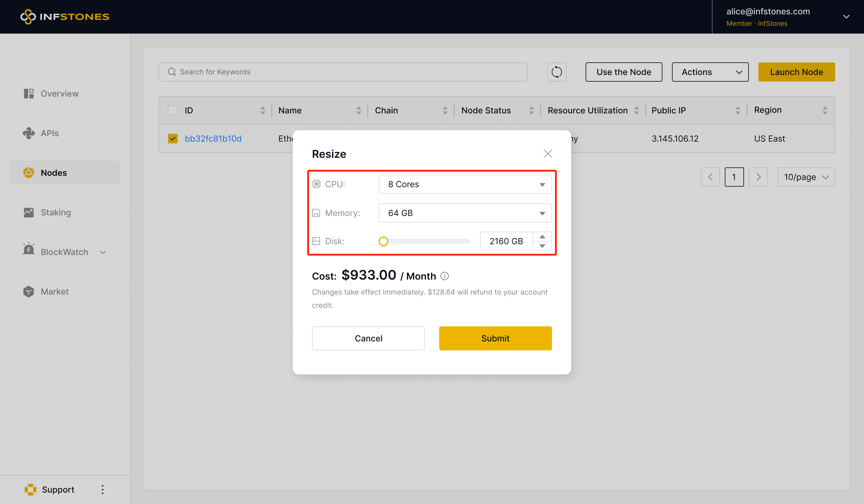Click the refresh icon next to search bar

[x=556, y=72]
